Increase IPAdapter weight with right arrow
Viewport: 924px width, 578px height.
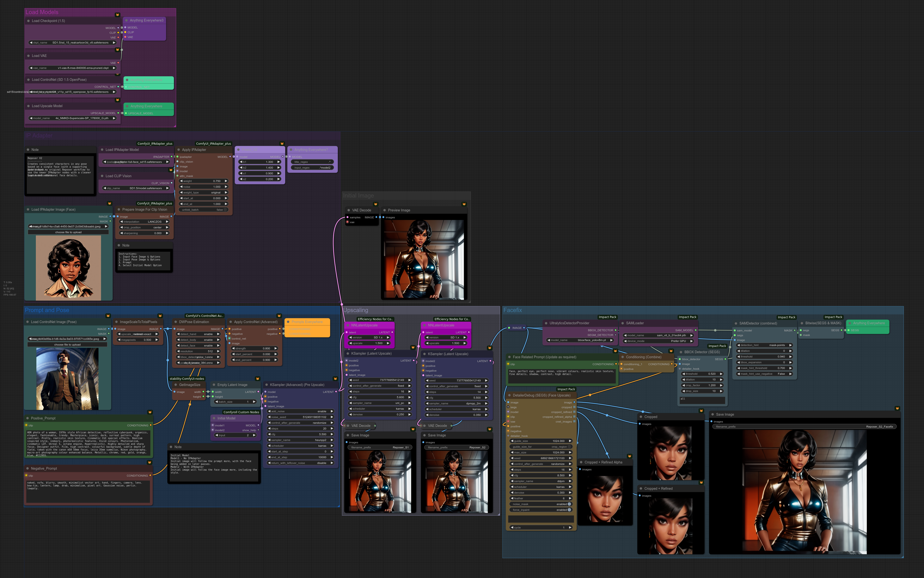[226, 181]
